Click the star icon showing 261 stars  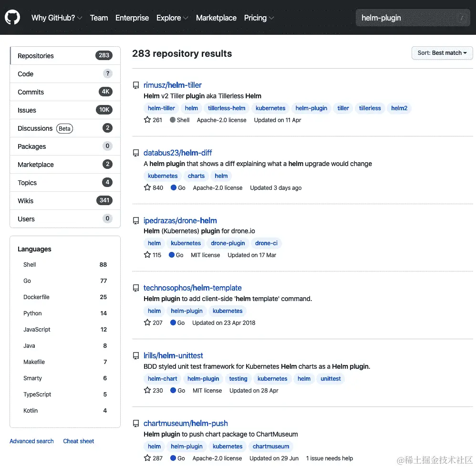[147, 120]
